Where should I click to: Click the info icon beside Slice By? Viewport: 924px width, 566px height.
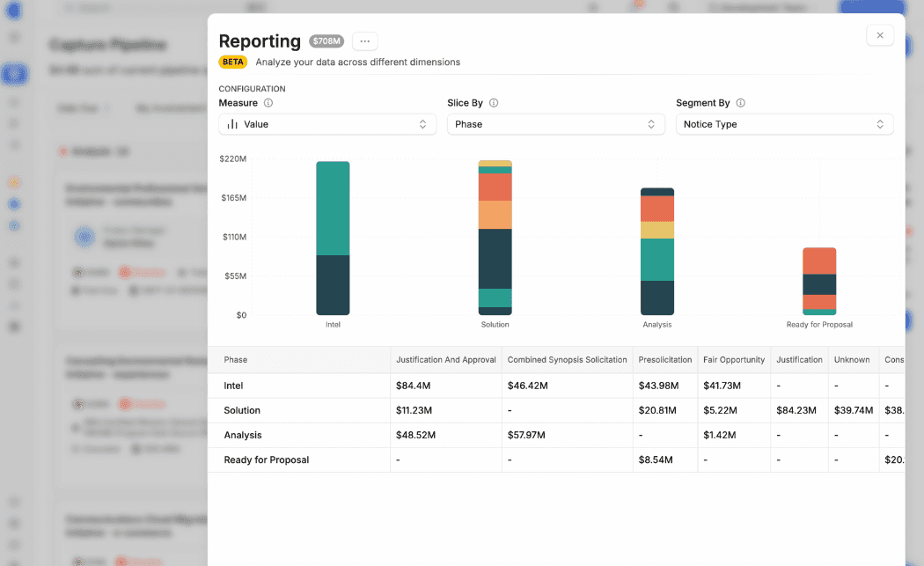(494, 103)
